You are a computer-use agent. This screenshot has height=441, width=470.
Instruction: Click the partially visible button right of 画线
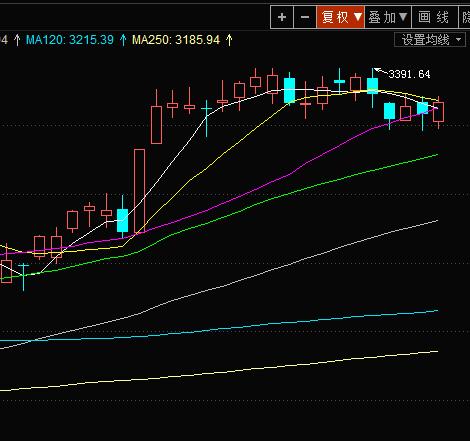pos(464,17)
